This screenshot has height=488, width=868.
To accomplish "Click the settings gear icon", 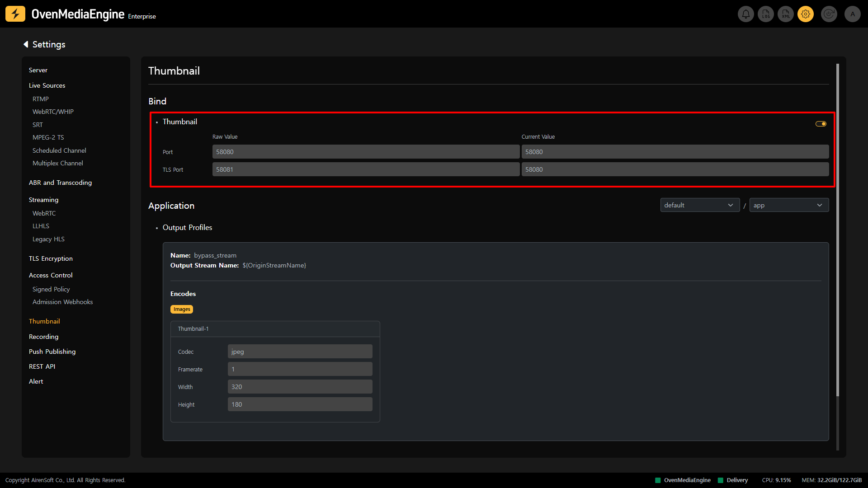I will (x=806, y=14).
